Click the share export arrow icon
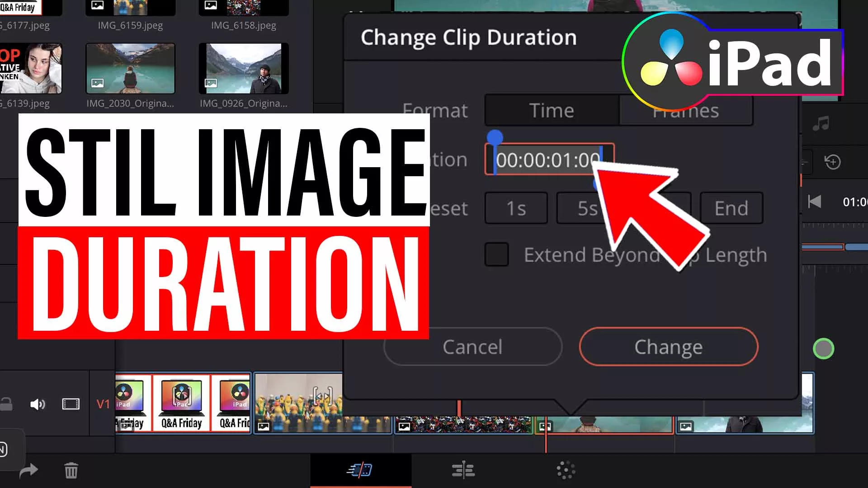The image size is (868, 488). tap(28, 470)
